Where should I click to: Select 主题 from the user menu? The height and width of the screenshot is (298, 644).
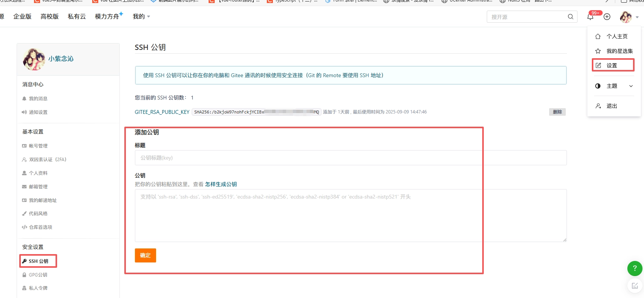coord(611,86)
